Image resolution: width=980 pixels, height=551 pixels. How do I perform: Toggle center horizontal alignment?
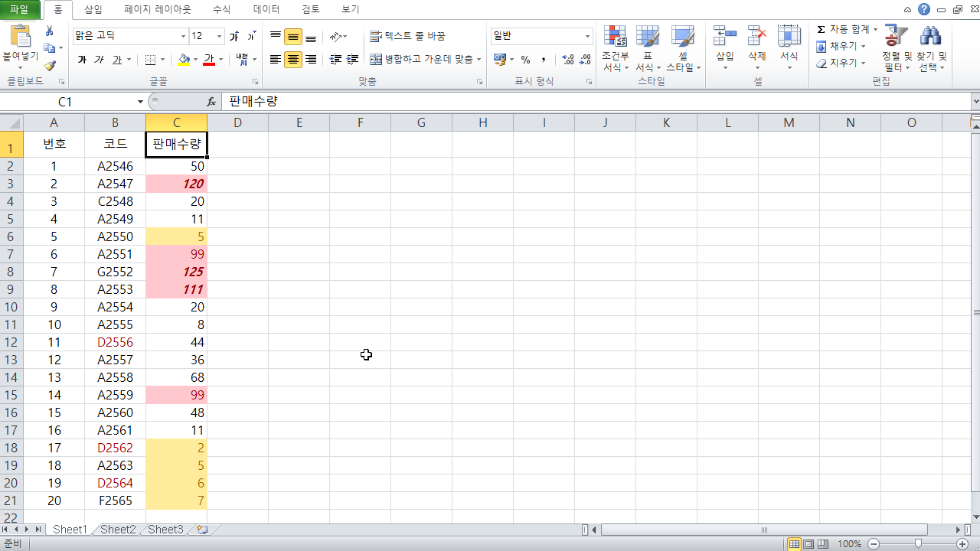(x=293, y=60)
